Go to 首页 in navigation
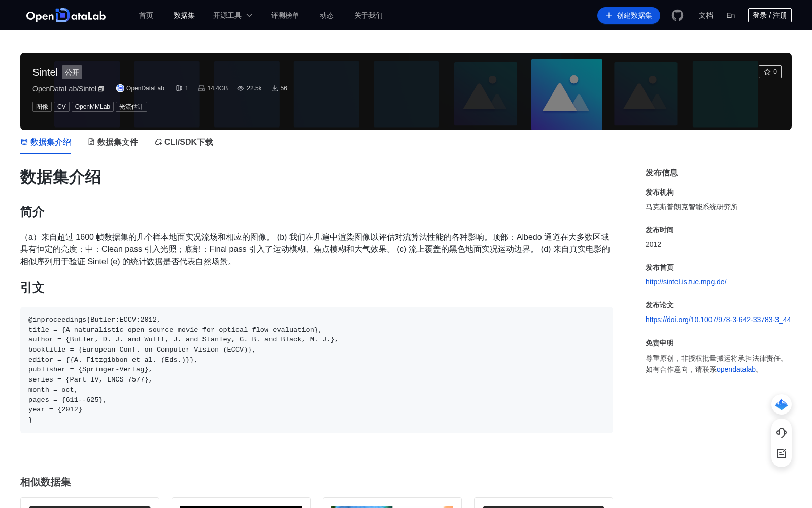Image resolution: width=812 pixels, height=508 pixels. coord(146,15)
